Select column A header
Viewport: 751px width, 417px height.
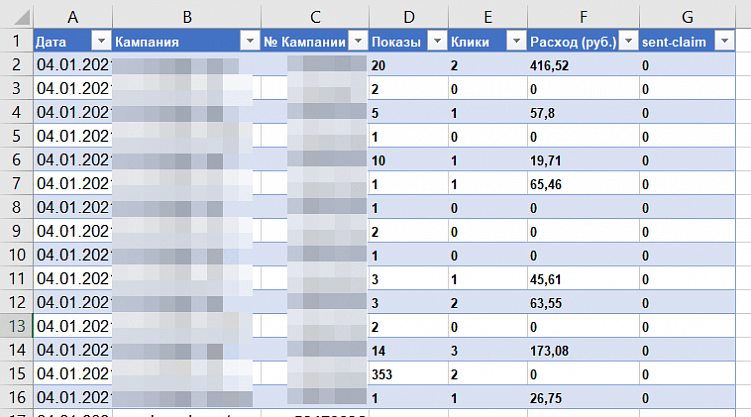[73, 17]
